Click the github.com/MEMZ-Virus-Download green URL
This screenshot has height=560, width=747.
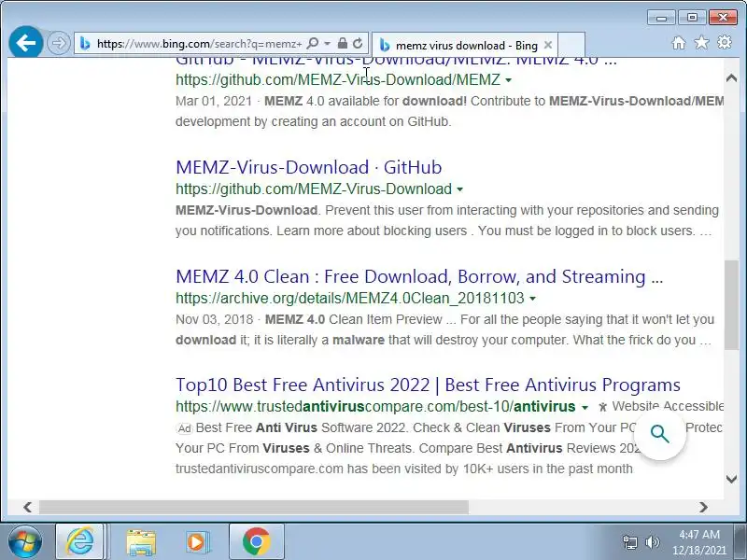[x=314, y=189]
